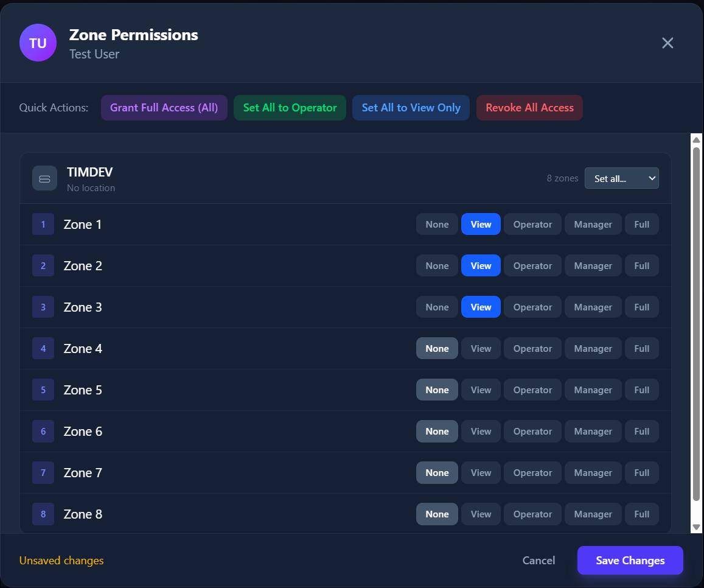Open the TIMDEV Set all dropdown
704x588 pixels.
(621, 178)
